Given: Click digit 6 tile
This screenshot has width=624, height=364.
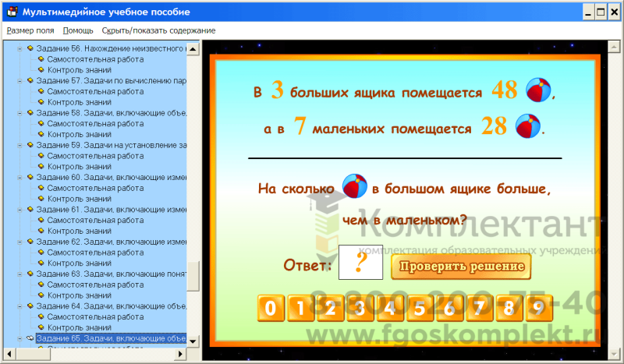Looking at the screenshot, I should tap(449, 308).
